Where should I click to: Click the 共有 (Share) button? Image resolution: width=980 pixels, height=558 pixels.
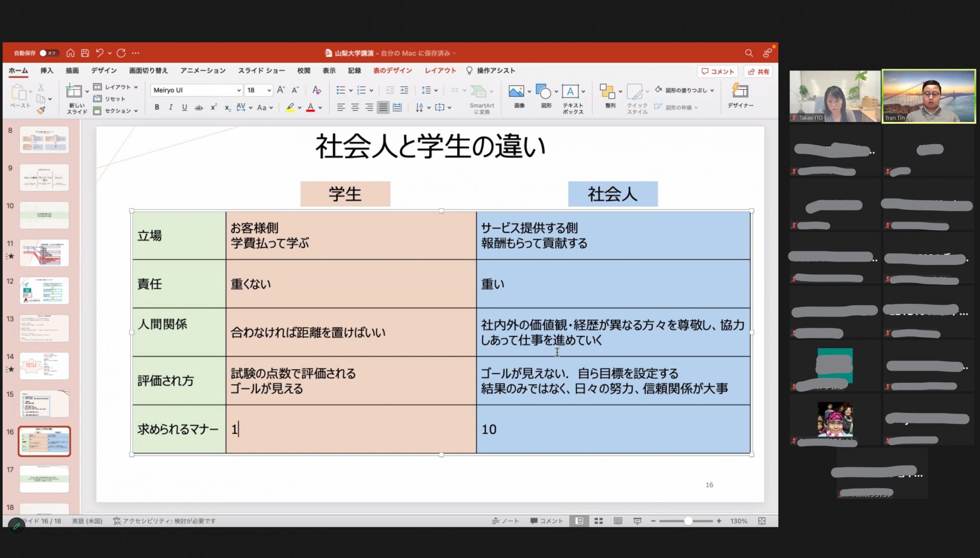[x=758, y=71]
